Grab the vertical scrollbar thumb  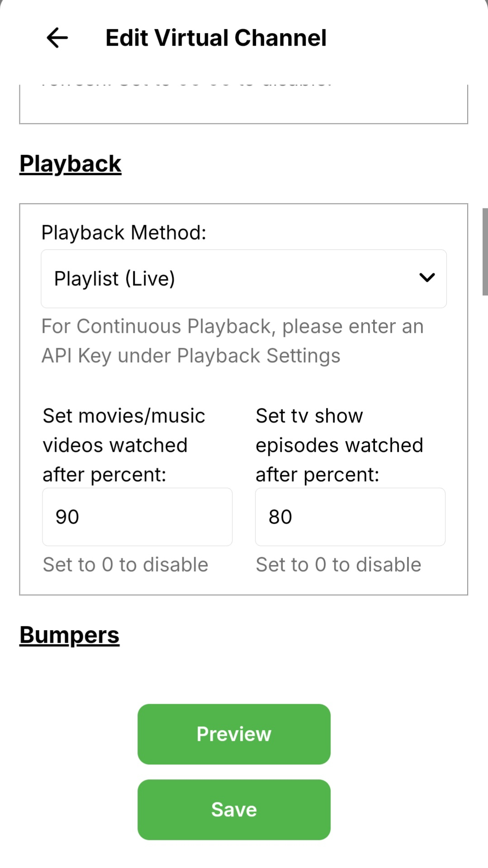pyautogui.click(x=485, y=251)
